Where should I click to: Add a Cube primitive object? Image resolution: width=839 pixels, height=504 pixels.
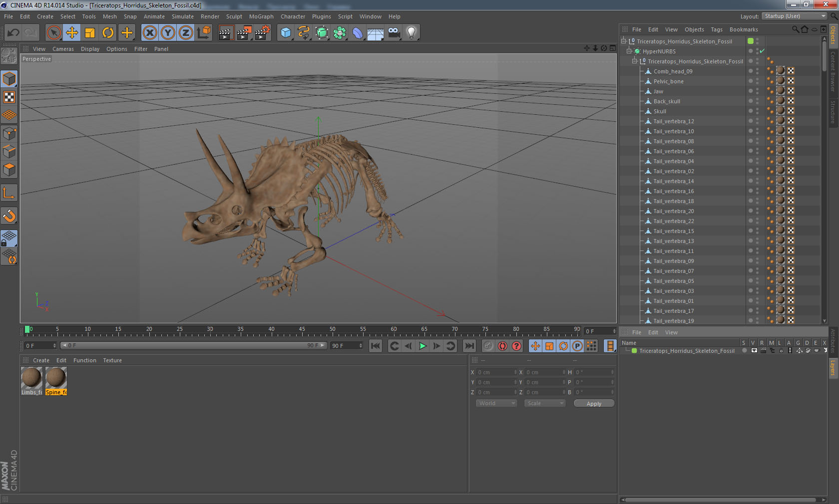click(x=286, y=33)
